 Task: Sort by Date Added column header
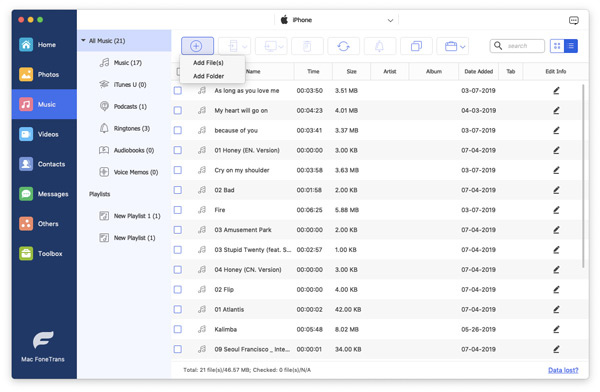coord(478,72)
